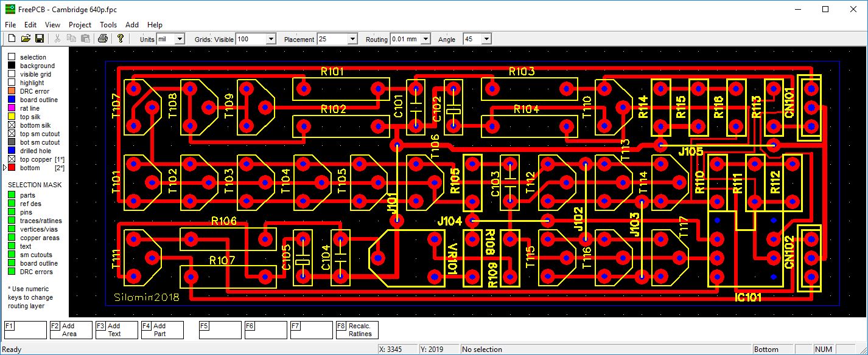Toggle parts in selection mask
The width and height of the screenshot is (868, 355).
12,195
